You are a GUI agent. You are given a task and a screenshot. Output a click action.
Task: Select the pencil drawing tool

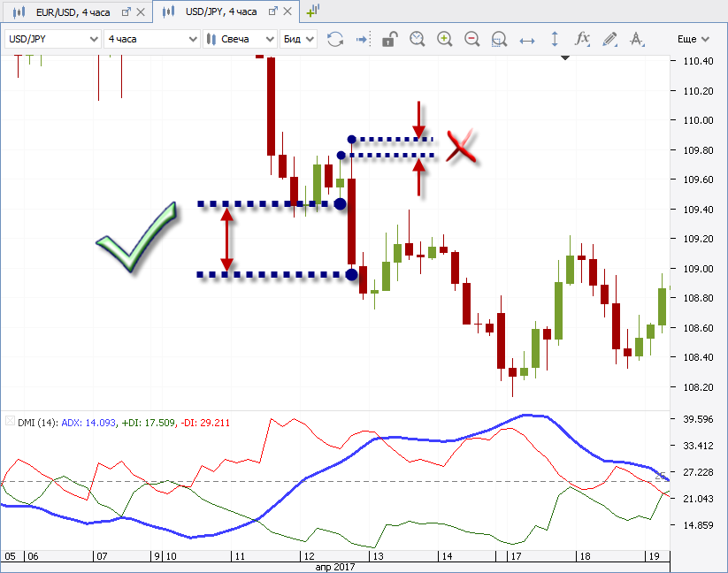[609, 39]
